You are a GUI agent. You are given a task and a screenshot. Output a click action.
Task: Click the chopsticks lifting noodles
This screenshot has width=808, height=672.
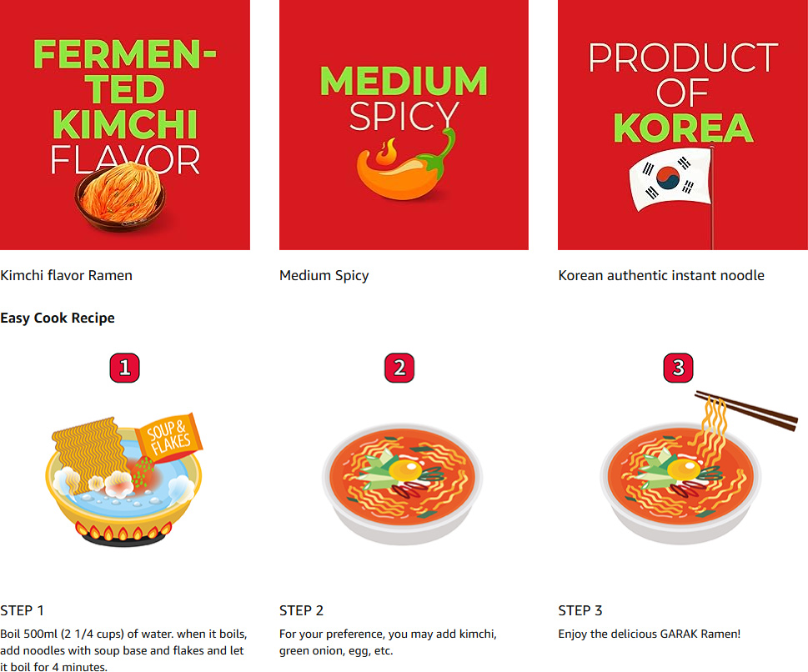745,412
